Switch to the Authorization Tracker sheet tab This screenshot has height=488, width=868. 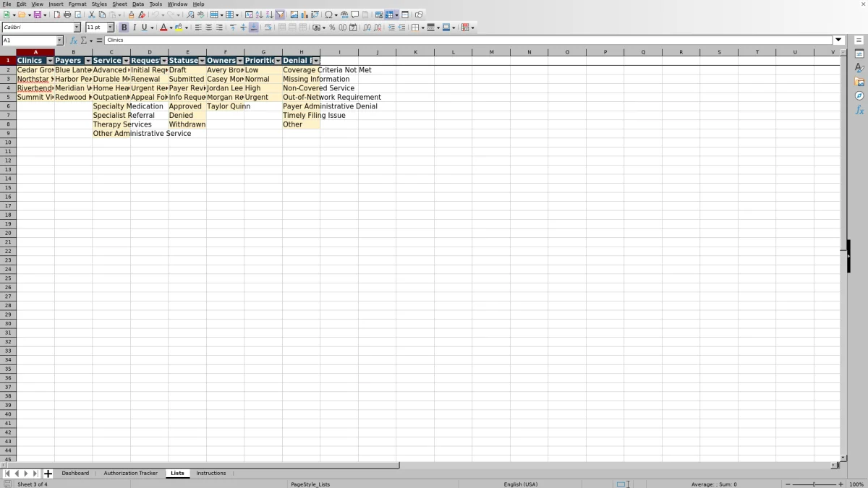[x=130, y=474]
